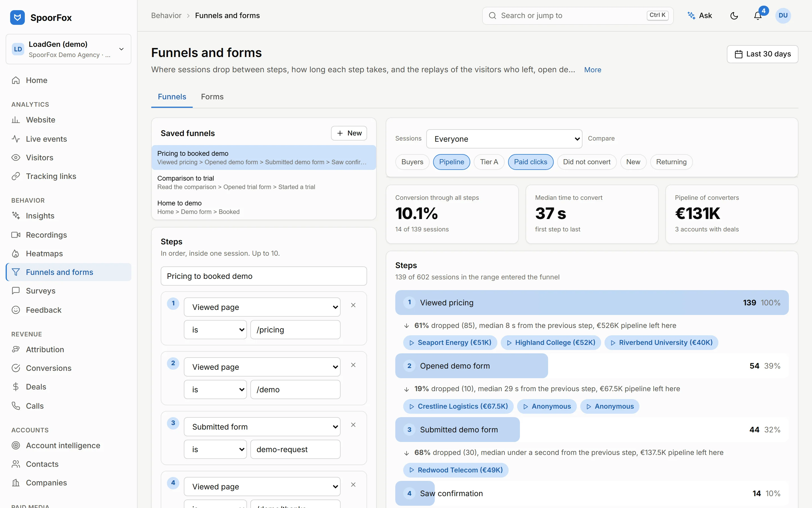This screenshot has width=812, height=508.
Task: Click the SpoorFox shield logo
Action: click(x=17, y=17)
